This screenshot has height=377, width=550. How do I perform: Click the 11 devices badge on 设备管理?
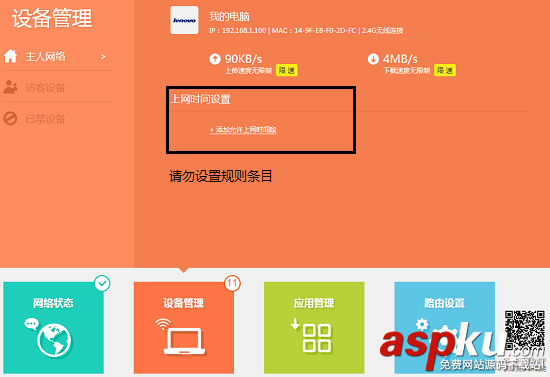[232, 283]
